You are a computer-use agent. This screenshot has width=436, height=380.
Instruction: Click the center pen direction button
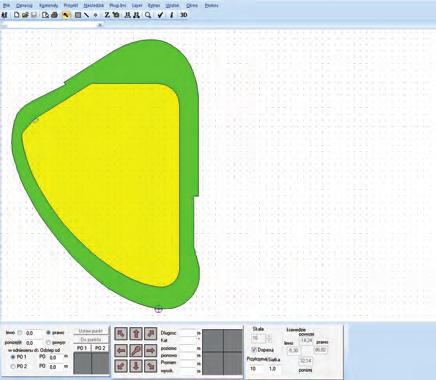[136, 350]
